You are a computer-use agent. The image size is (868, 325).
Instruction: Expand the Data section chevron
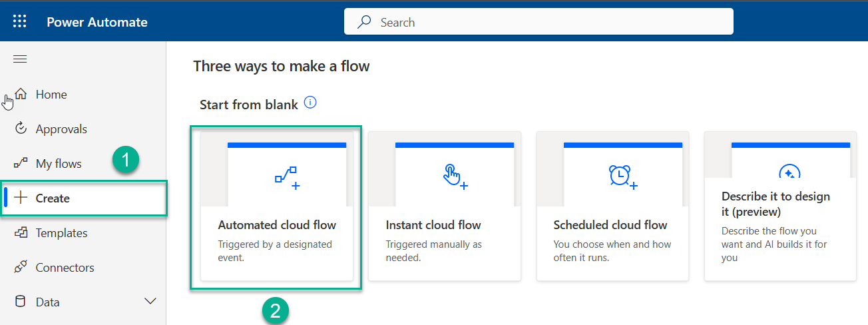pyautogui.click(x=150, y=302)
